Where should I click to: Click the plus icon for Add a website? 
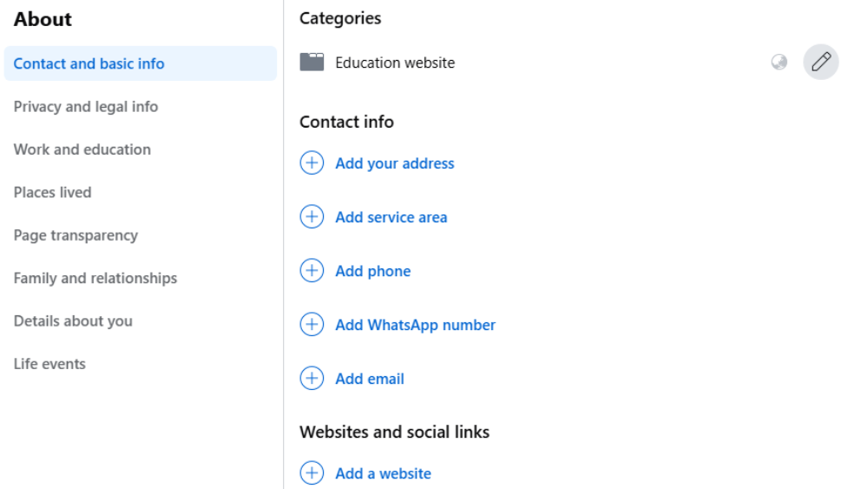312,473
